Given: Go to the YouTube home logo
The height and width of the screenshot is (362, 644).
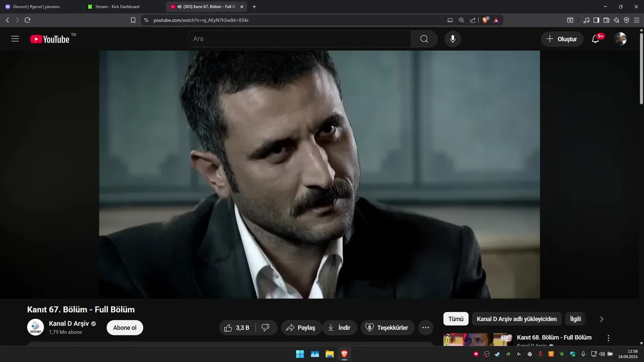Looking at the screenshot, I should pos(50,39).
